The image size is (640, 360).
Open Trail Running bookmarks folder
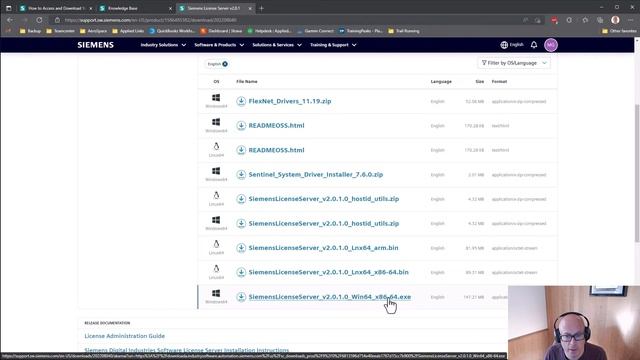[404, 31]
